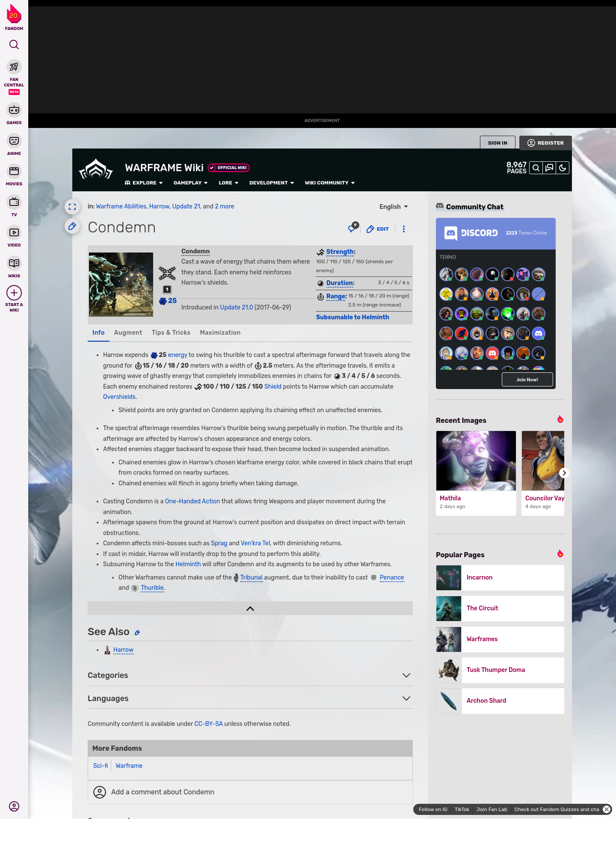Screen dimensions: 616x856
Task: Open the Thurible ability link
Action: 152,588
